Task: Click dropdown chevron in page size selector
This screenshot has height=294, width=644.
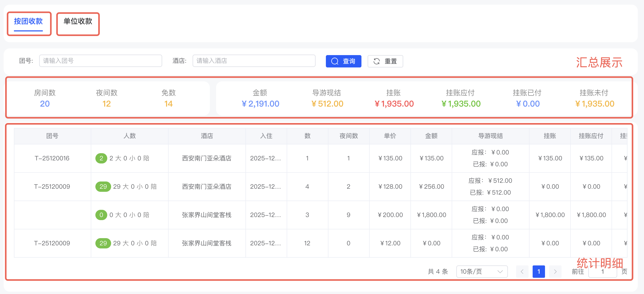Action: 500,272
